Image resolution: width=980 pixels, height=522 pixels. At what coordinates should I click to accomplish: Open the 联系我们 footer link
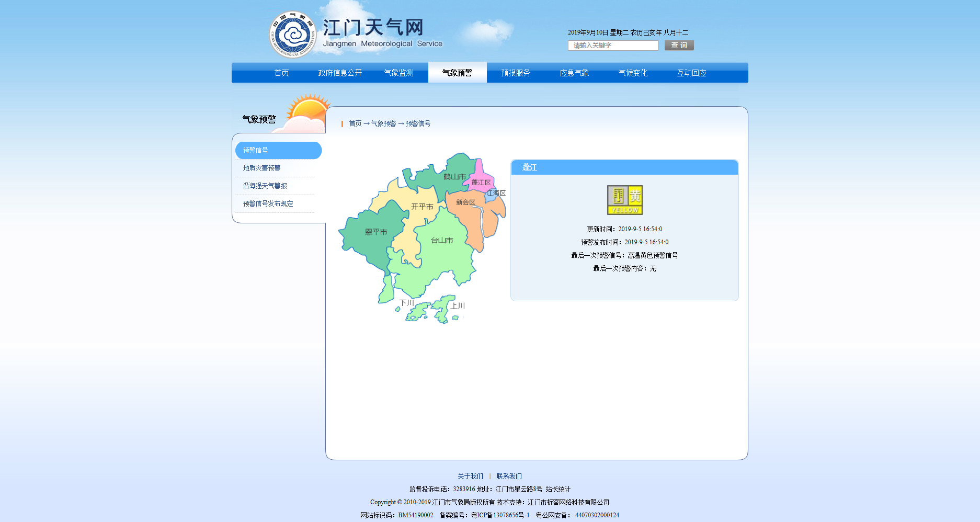[x=509, y=476]
